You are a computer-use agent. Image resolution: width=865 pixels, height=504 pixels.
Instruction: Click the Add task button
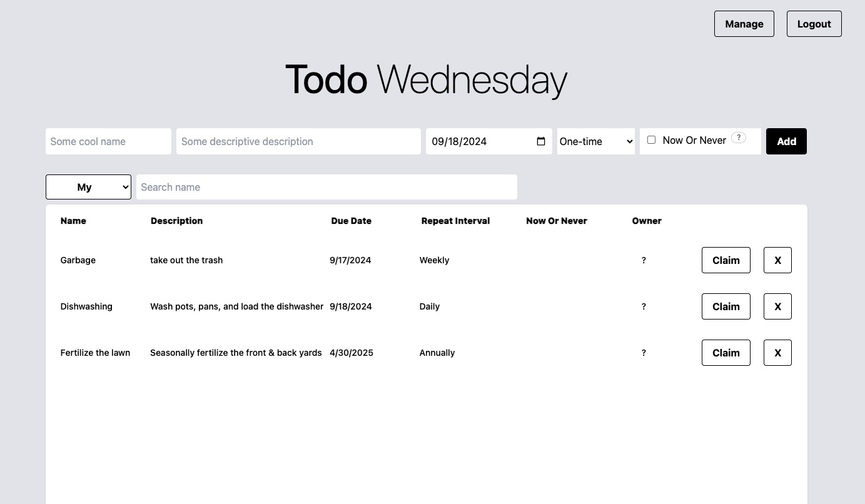point(786,141)
